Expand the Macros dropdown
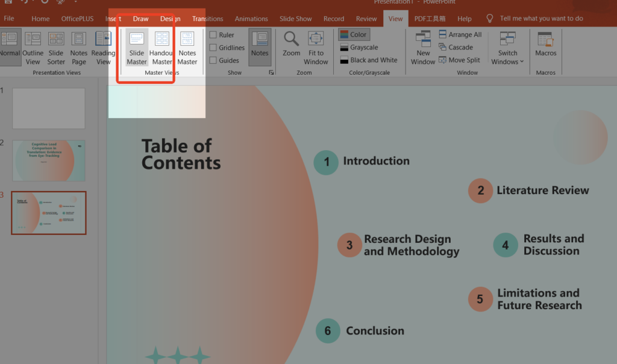Image resolution: width=617 pixels, height=364 pixels. tap(545, 45)
